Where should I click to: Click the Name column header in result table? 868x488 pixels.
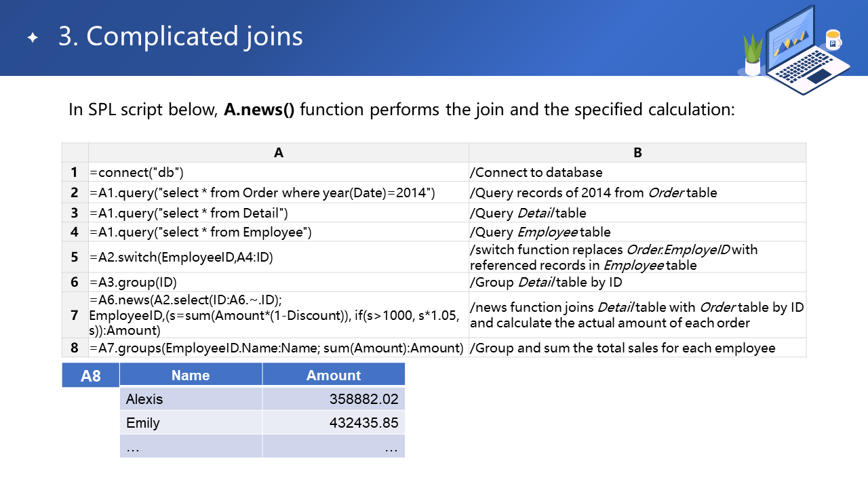191,375
